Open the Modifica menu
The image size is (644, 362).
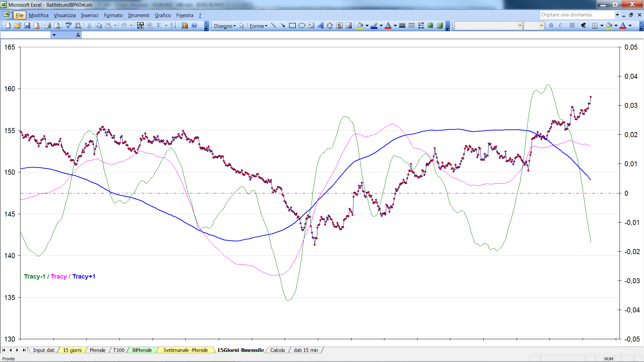(39, 15)
